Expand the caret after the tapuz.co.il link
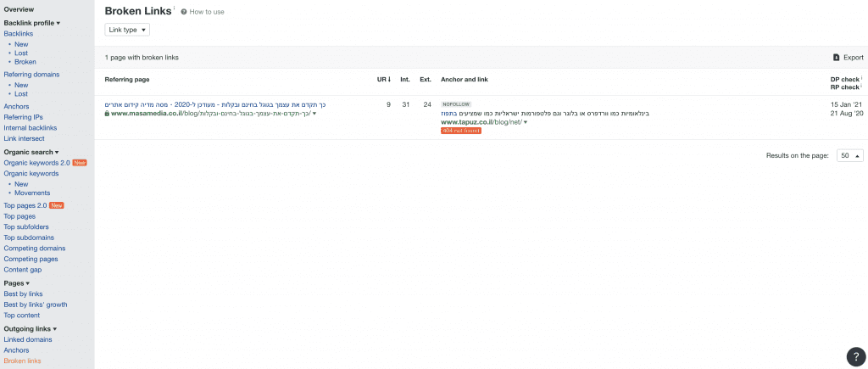 coord(526,122)
